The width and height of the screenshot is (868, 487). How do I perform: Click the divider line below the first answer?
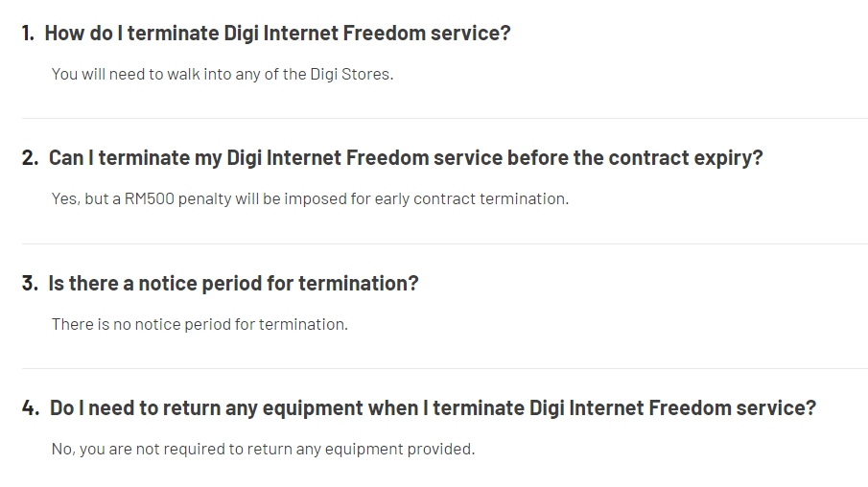[444, 119]
